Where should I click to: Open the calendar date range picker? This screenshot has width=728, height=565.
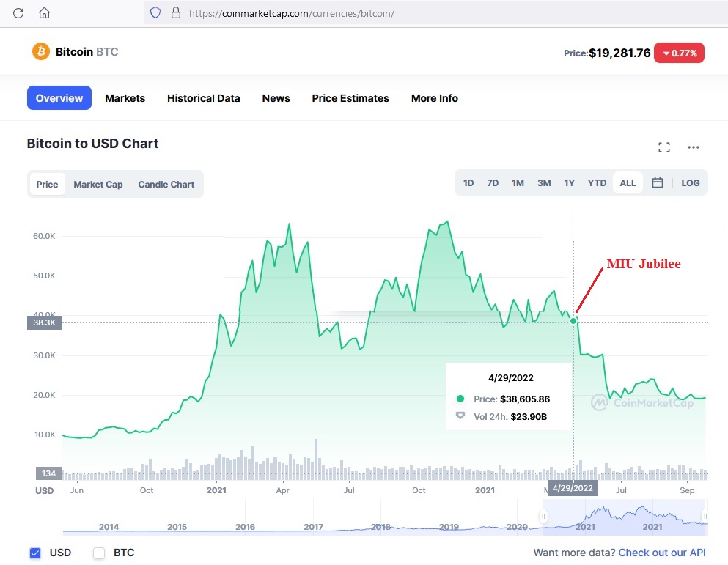[x=658, y=182]
